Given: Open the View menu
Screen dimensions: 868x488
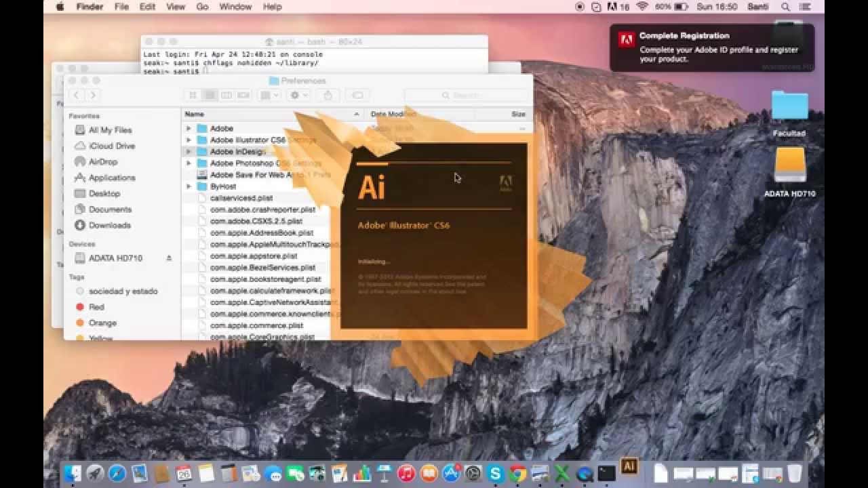Looking at the screenshot, I should coord(176,7).
